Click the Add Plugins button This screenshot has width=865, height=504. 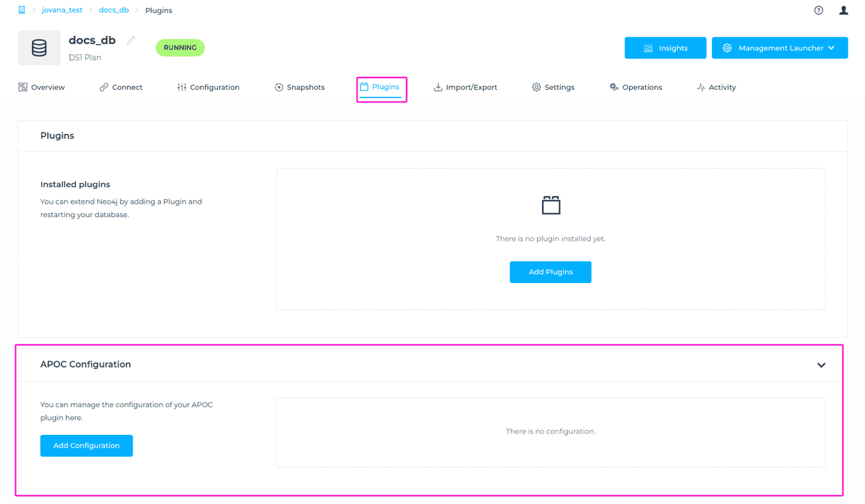point(550,272)
